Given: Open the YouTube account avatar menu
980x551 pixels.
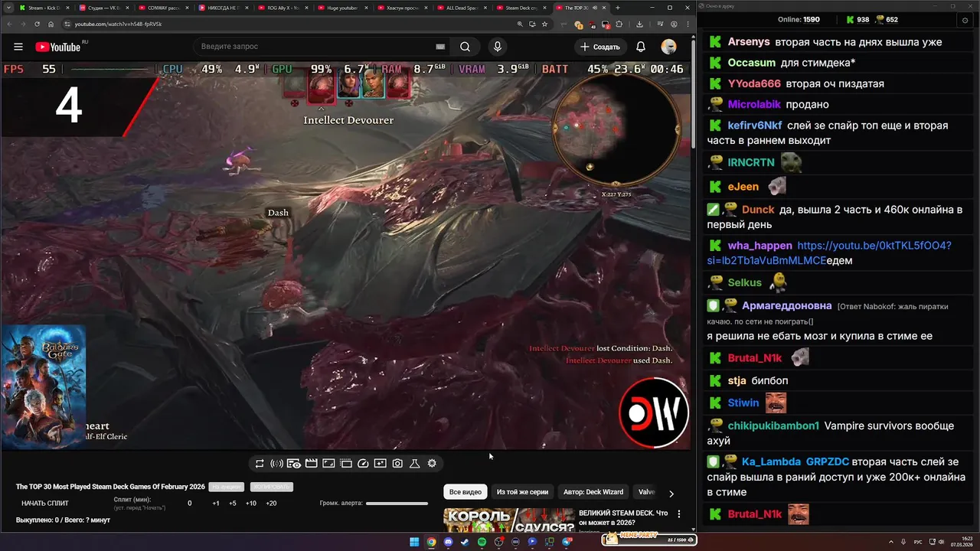Looking at the screenshot, I should coord(668,47).
